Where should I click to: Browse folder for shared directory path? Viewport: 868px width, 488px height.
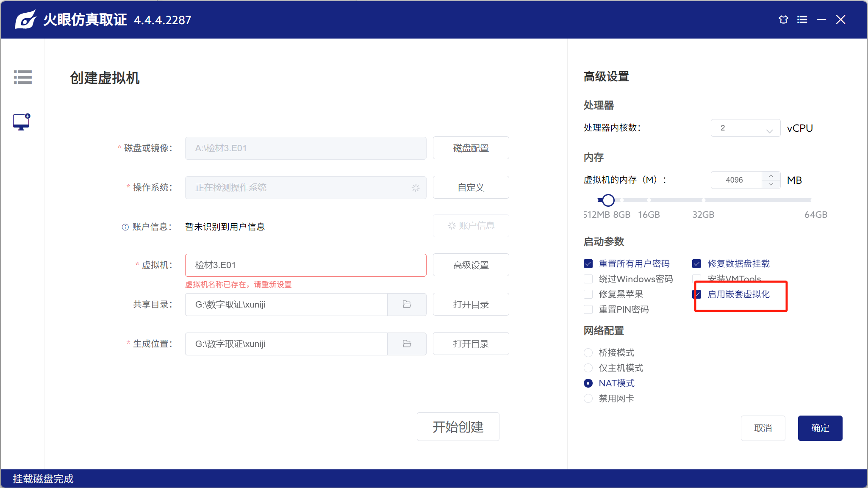407,305
